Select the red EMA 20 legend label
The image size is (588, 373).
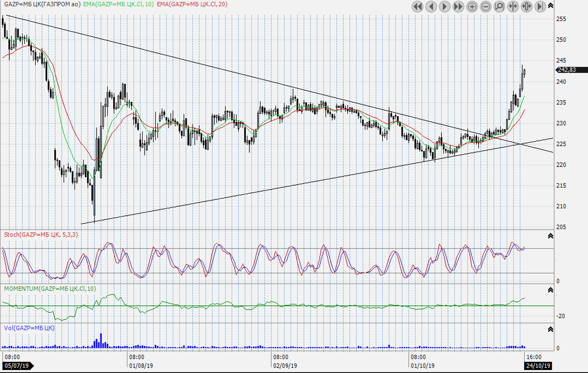click(193, 4)
